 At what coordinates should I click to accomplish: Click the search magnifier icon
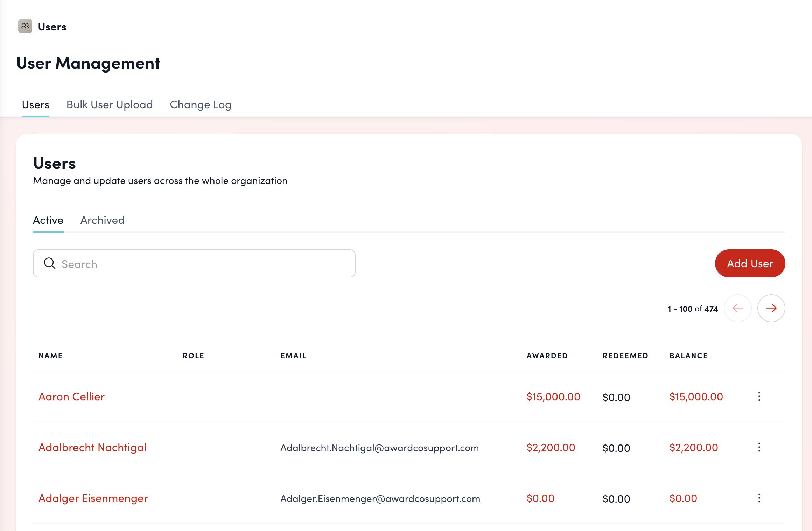(50, 263)
